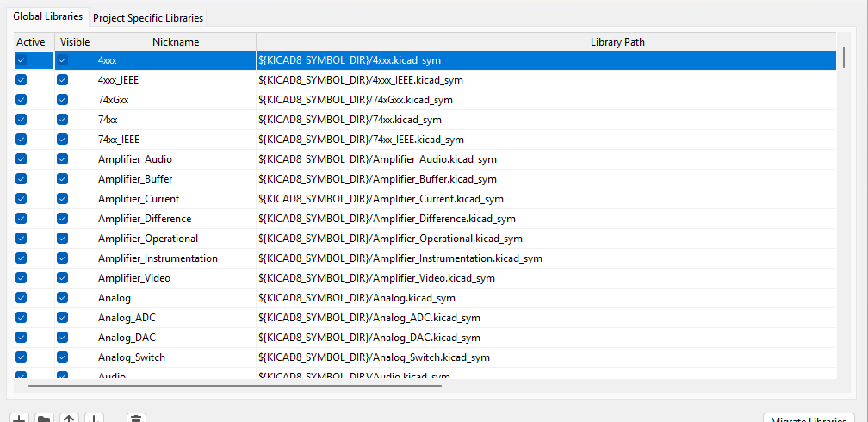
Task: Toggle Visible for Amplifier_Video
Action: (x=63, y=278)
